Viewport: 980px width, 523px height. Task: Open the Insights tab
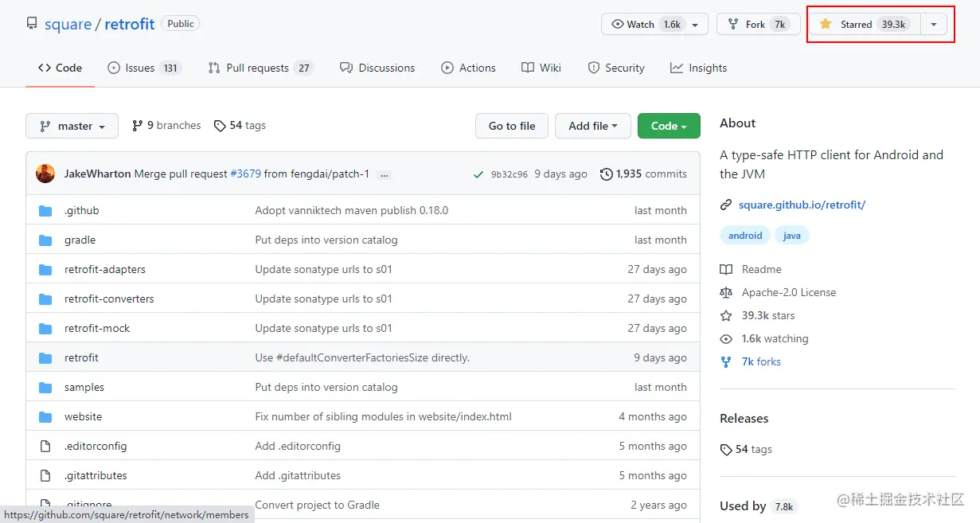(x=699, y=68)
